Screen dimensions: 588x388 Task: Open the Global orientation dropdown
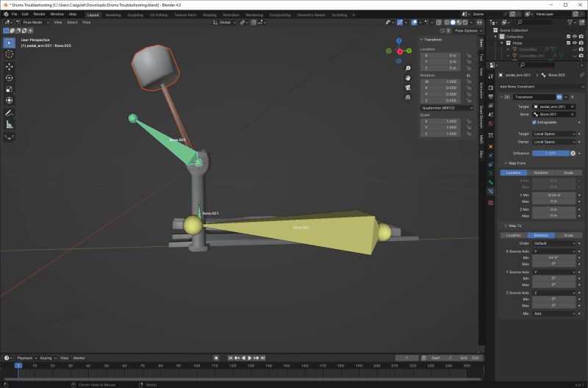click(225, 23)
